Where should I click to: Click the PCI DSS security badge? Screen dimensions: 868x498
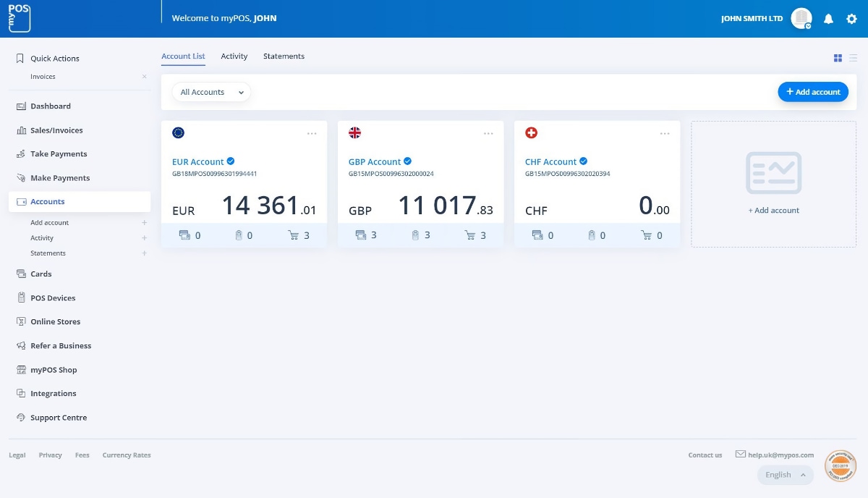[x=841, y=466]
